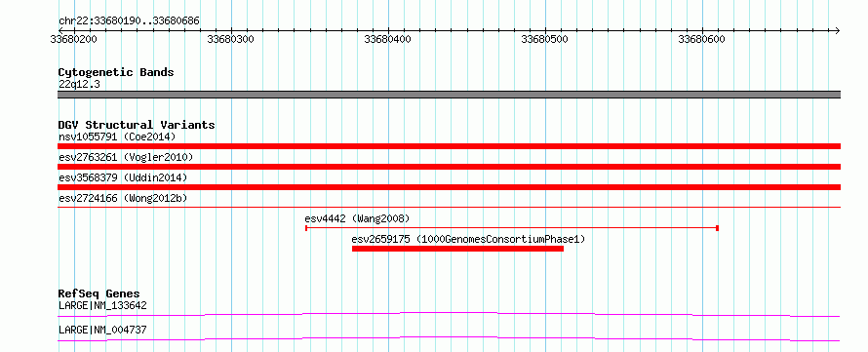Click the Cytogenetic Bands track title

[x=116, y=72]
